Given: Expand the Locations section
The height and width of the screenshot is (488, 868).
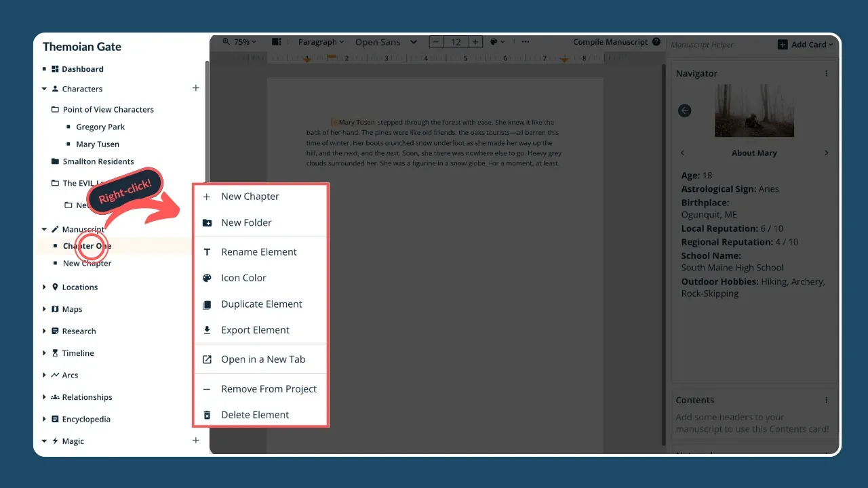Looking at the screenshot, I should 45,287.
